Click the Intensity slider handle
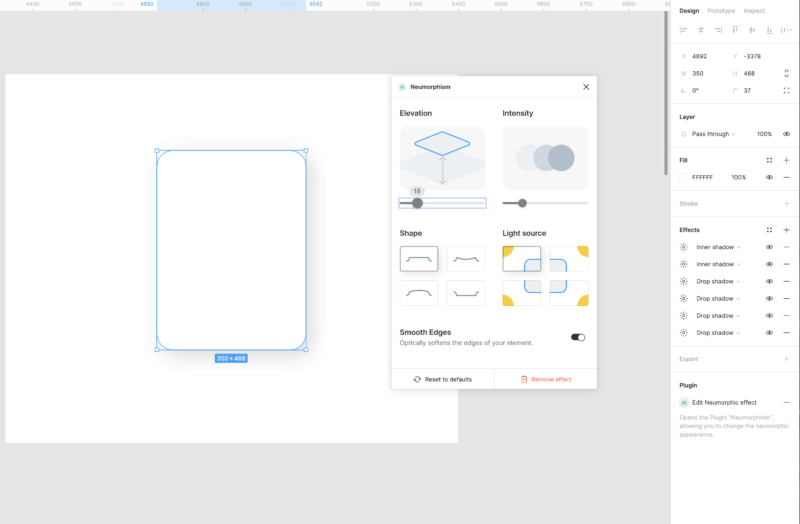800x524 pixels. pyautogui.click(x=522, y=203)
